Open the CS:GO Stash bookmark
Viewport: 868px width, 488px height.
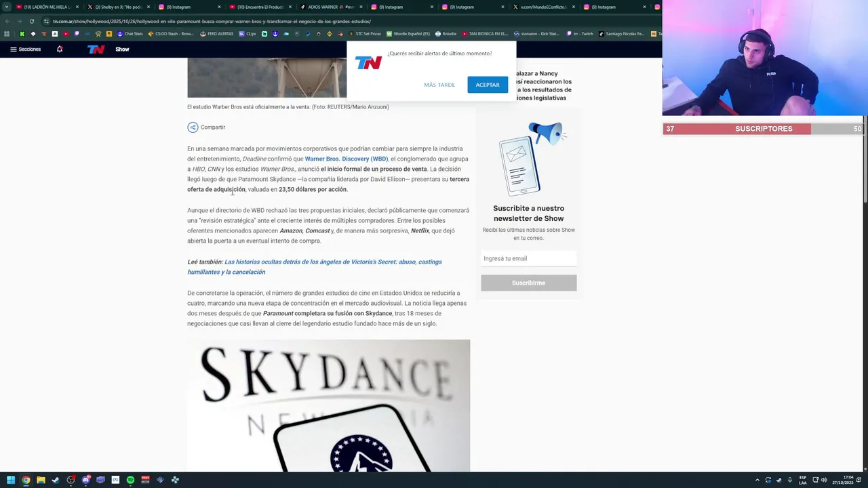(171, 34)
